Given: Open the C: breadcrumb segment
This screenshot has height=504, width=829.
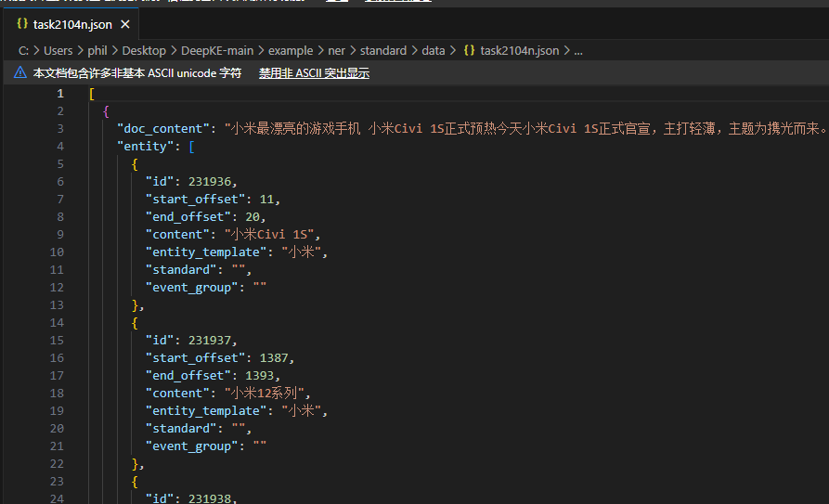Looking at the screenshot, I should [x=23, y=51].
